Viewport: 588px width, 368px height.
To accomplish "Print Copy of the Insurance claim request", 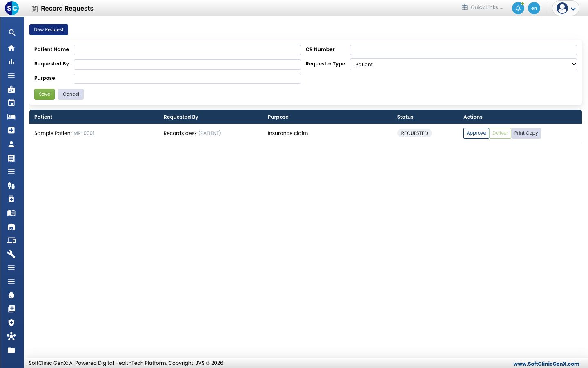I will click(526, 133).
